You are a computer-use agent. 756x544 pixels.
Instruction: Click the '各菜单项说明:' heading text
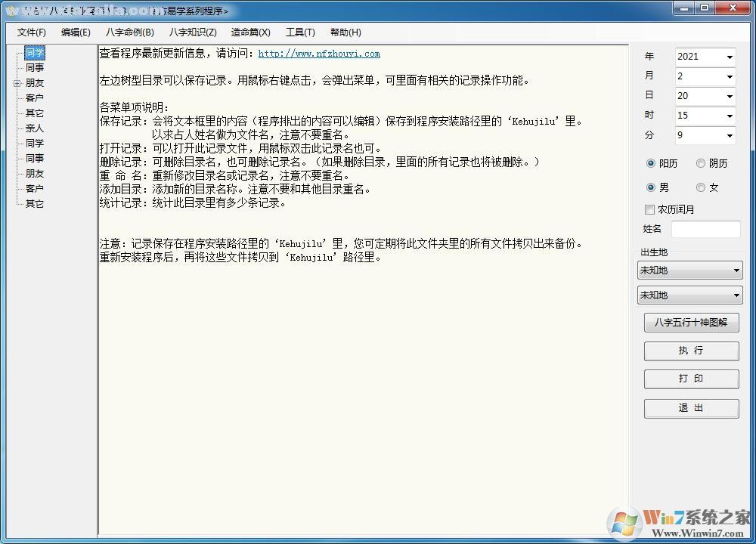pos(134,107)
